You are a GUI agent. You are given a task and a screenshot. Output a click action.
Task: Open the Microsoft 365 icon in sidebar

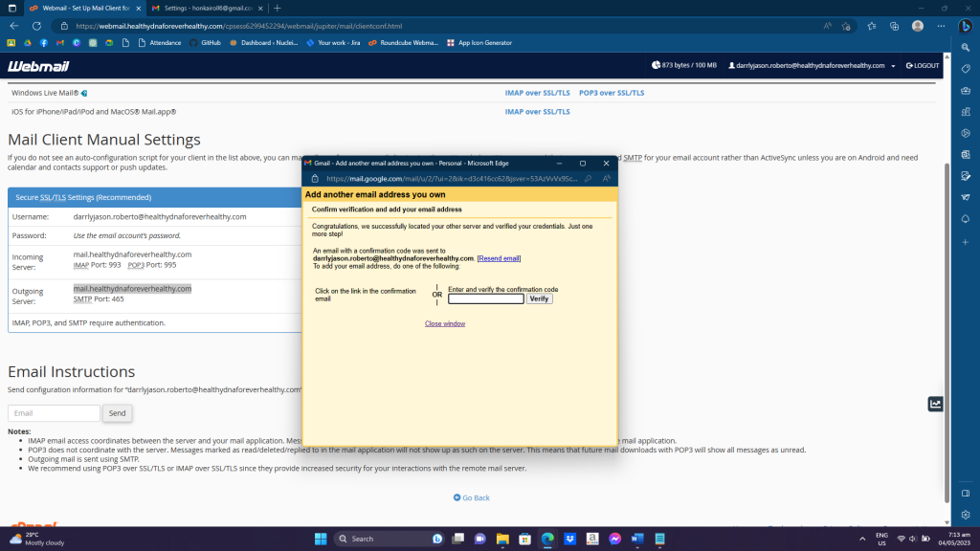[966, 133]
